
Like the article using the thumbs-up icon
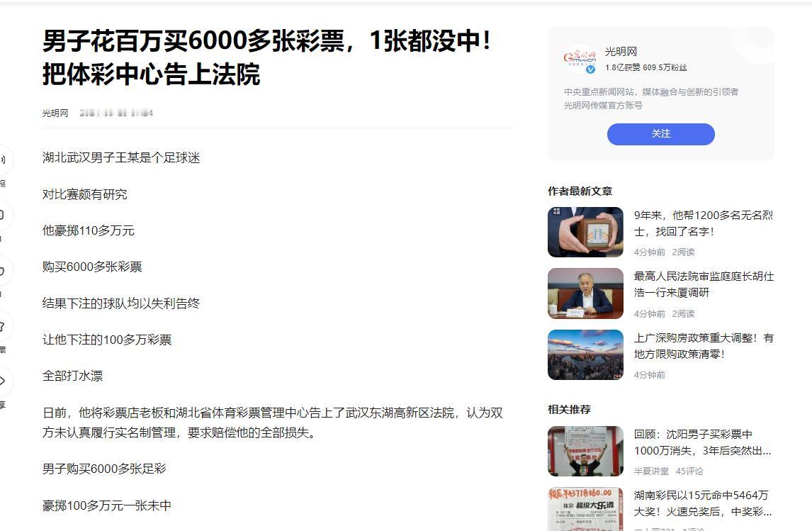click(3, 270)
